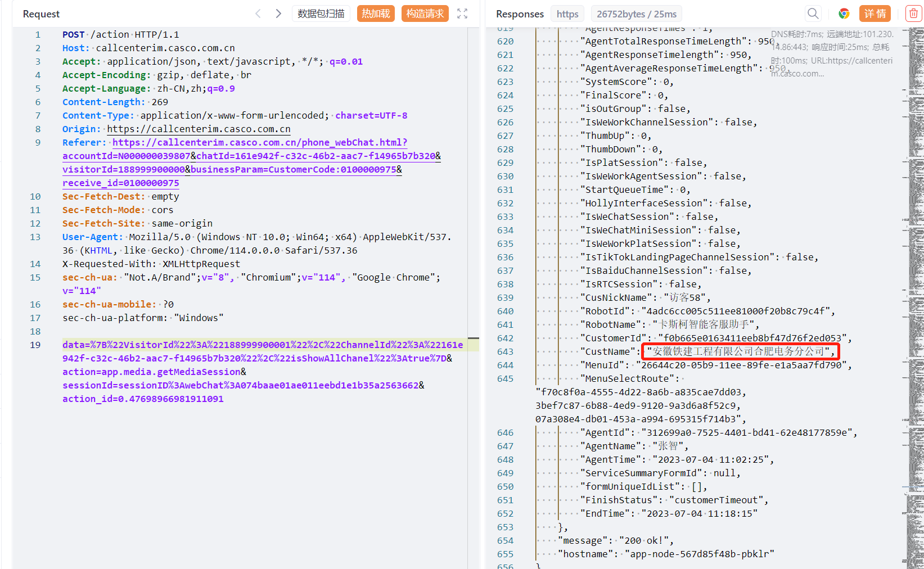Click the 26752bytes / 25ms size tag
The width and height of the screenshot is (924, 569).
637,14
